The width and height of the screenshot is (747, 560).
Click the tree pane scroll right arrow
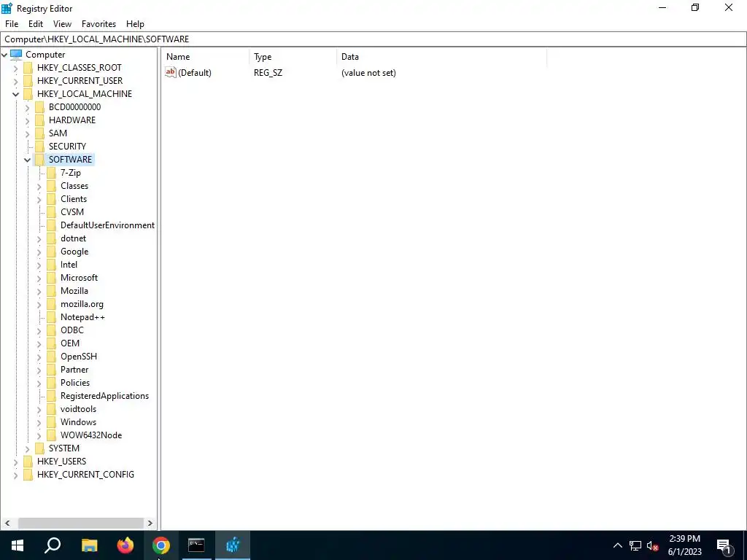click(x=150, y=523)
